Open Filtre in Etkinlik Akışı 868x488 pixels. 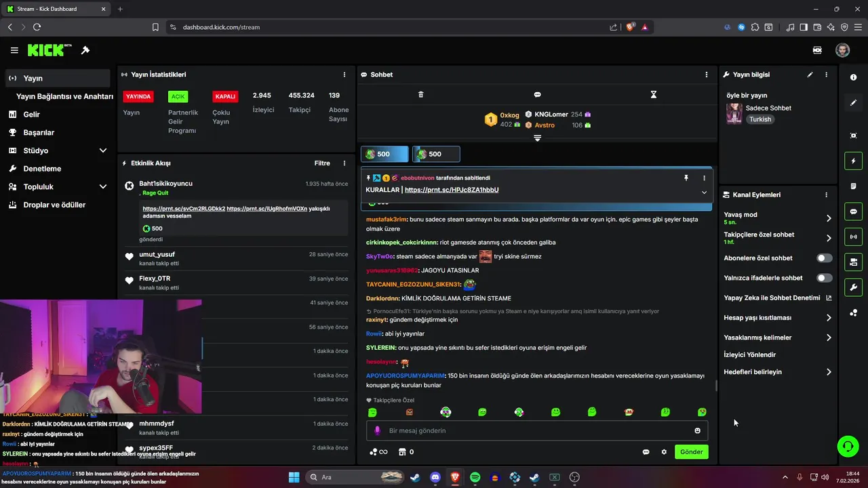[322, 163]
